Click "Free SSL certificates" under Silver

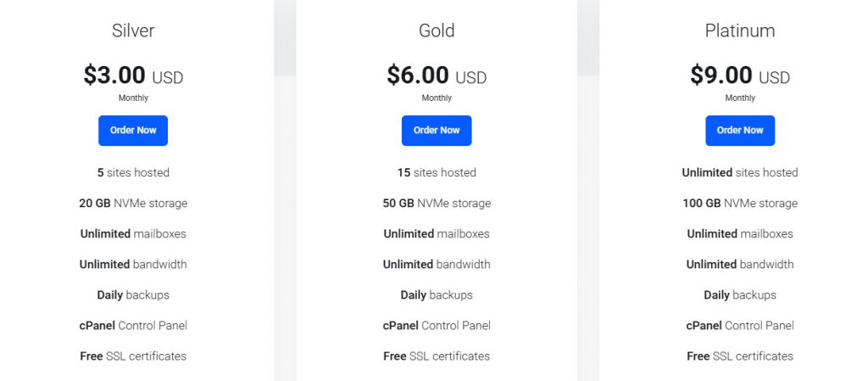133,356
